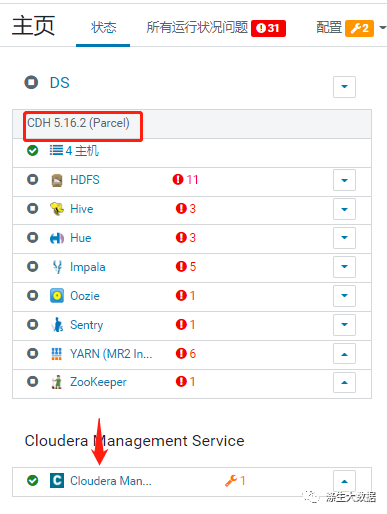387x514 pixels.
Task: Click the stopped status icon beside Hue
Action: tap(33, 238)
